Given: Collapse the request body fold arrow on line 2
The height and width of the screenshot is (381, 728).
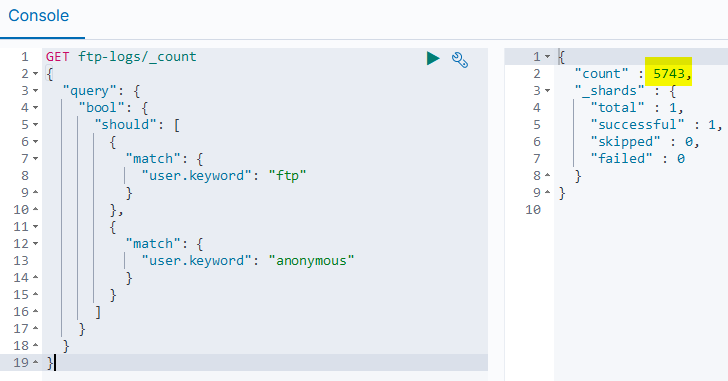Looking at the screenshot, I should [x=36, y=74].
